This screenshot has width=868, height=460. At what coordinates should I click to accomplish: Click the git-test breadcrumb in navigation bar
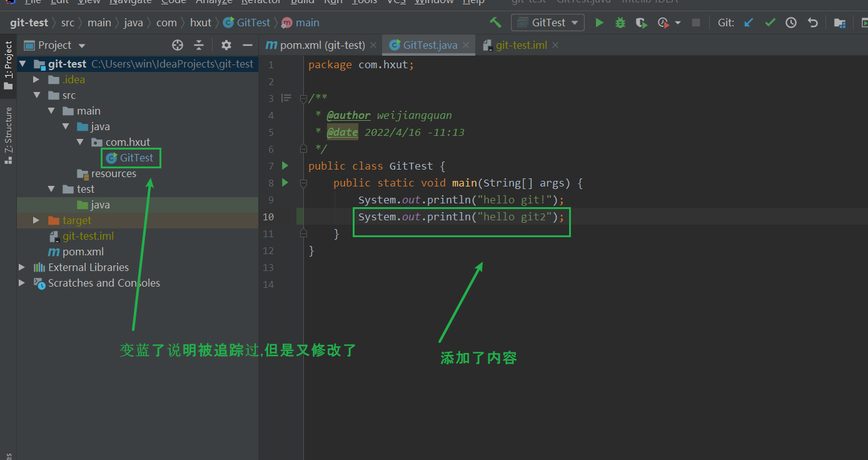pyautogui.click(x=29, y=23)
